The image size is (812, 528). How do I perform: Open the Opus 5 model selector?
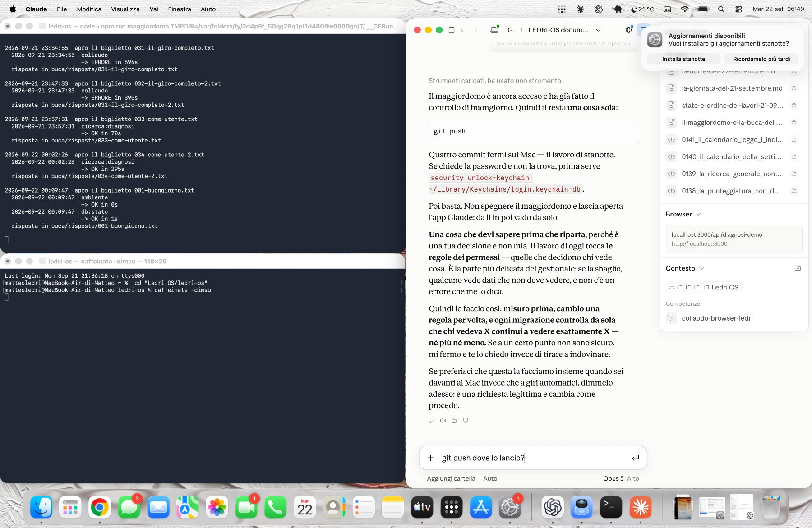click(x=613, y=478)
